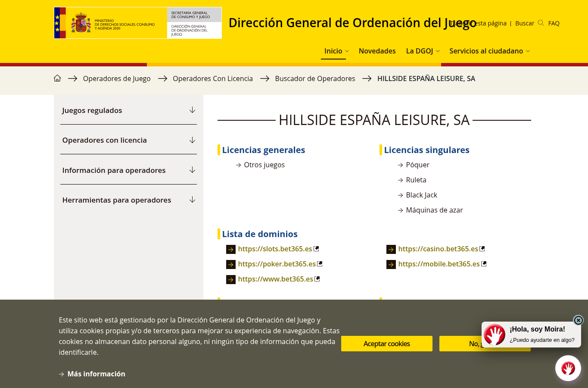The image size is (588, 388).
Task: Open https://mobile.bet365.es domain link
Action: click(x=439, y=264)
